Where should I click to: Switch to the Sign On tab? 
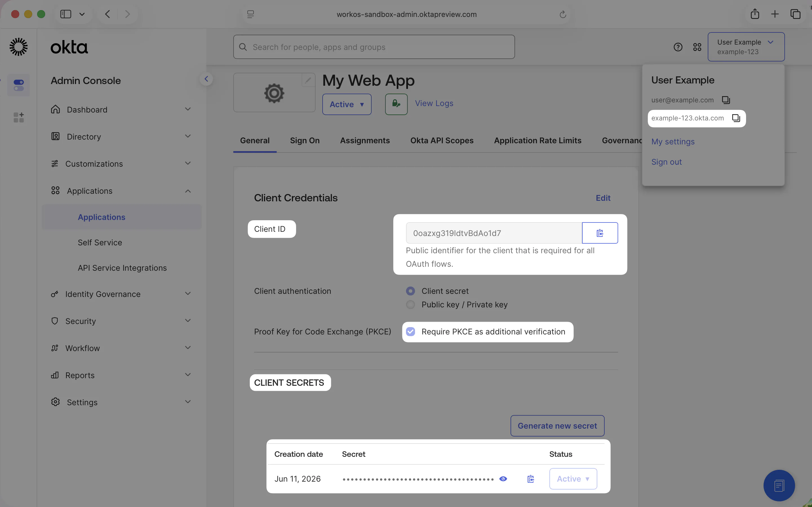[305, 140]
